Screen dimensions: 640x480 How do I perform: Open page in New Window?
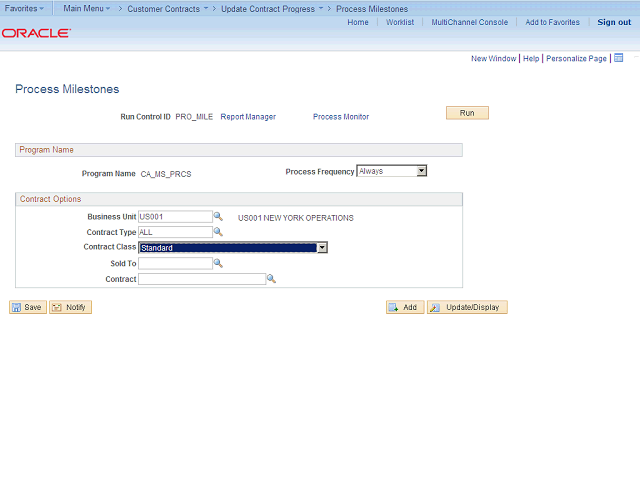[x=493, y=58]
